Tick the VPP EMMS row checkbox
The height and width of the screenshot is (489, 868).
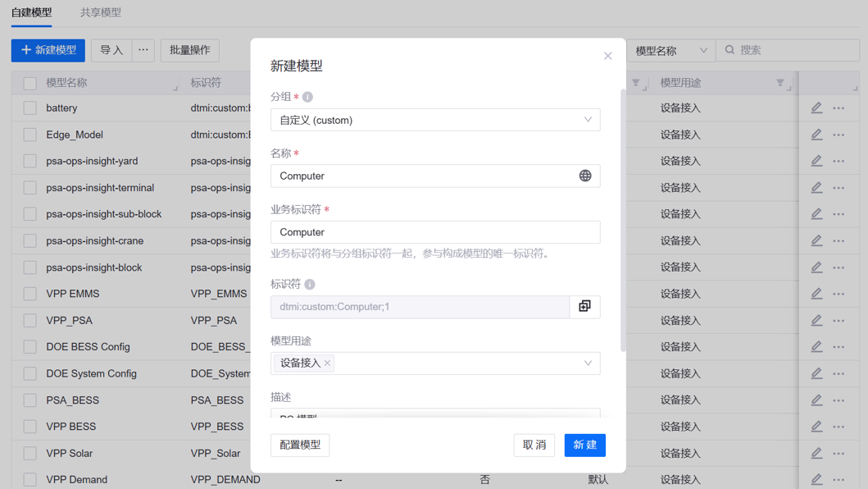(x=30, y=294)
